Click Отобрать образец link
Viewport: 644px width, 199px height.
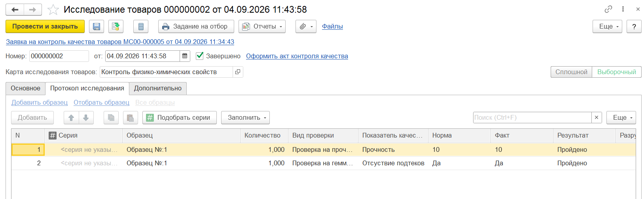click(x=101, y=102)
